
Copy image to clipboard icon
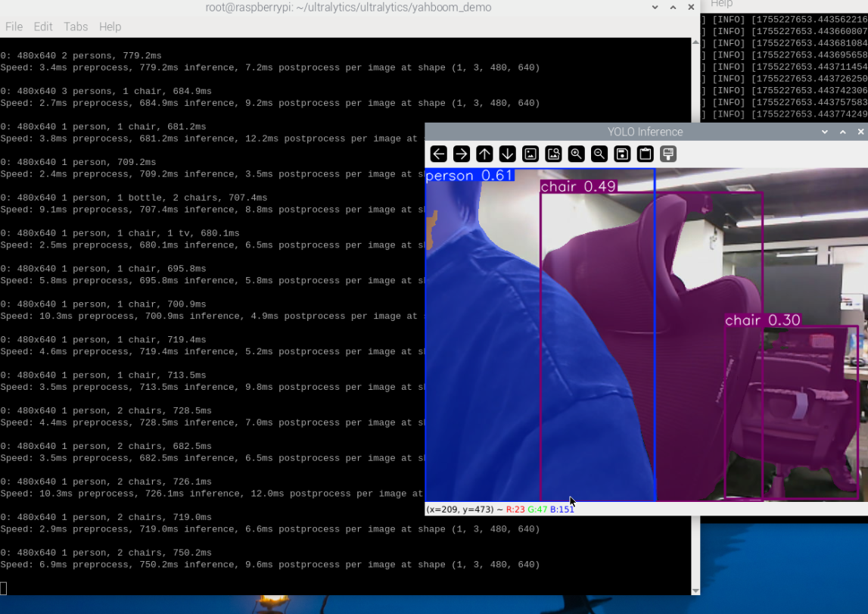pos(645,154)
